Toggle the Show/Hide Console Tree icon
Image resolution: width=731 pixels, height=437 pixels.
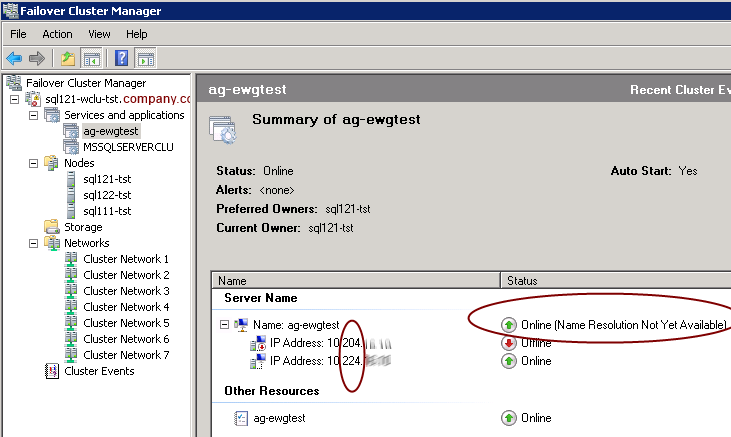coord(91,59)
